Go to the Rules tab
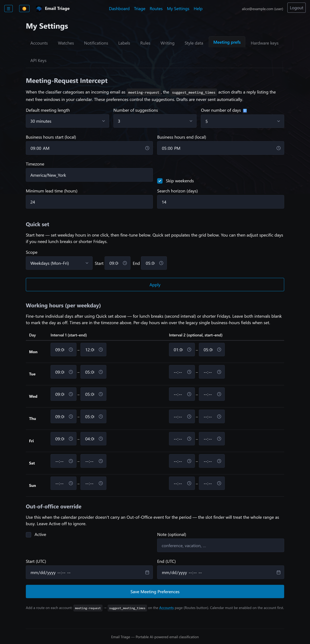This screenshot has height=644, width=310. (x=145, y=43)
